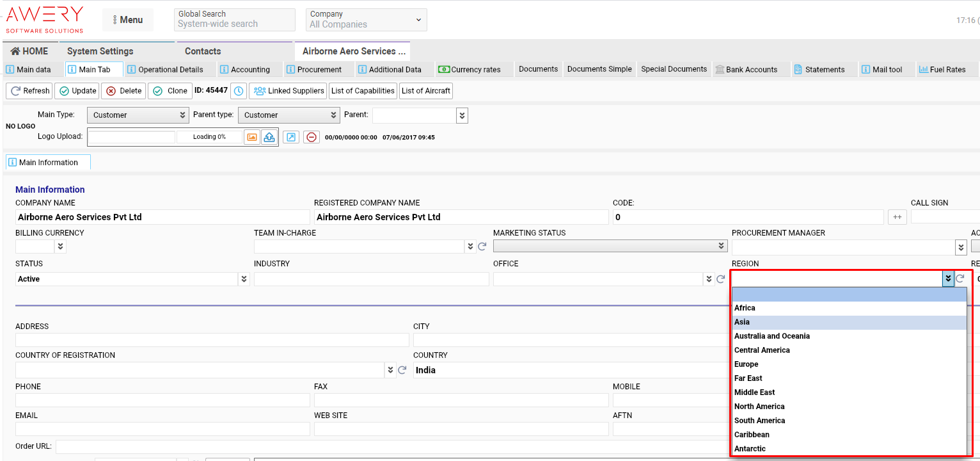Click the reload icon next to Team In-Charge
The image size is (980, 461).
pos(482,247)
